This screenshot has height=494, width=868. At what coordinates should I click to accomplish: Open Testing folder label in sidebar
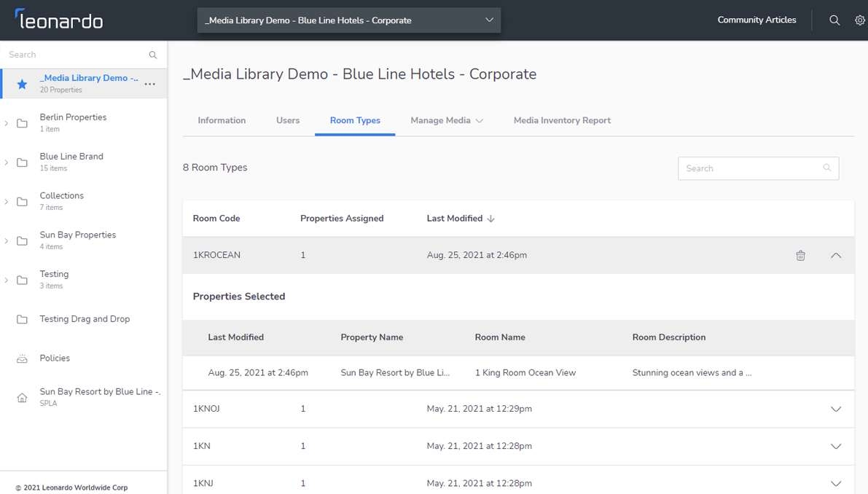pos(54,275)
